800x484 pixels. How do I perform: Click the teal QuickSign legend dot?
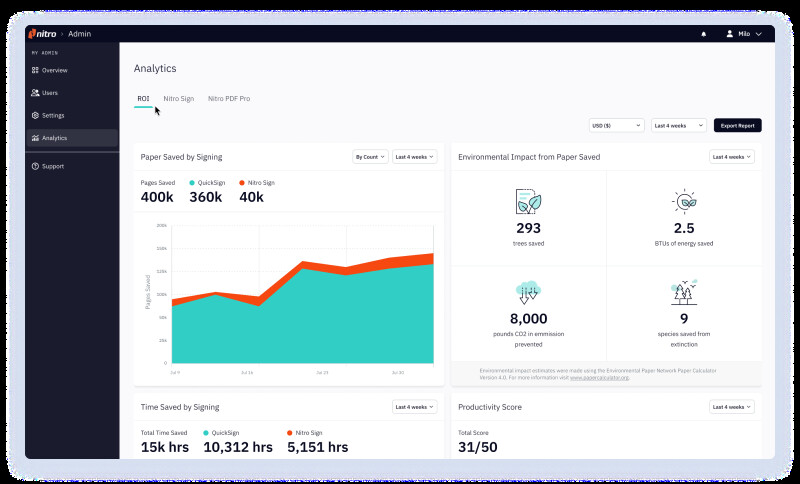(x=192, y=183)
